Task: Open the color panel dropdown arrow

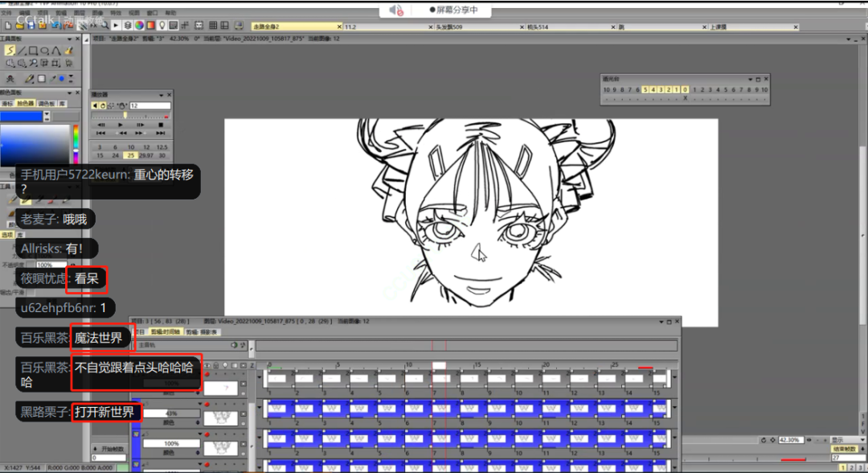Action: point(69,93)
